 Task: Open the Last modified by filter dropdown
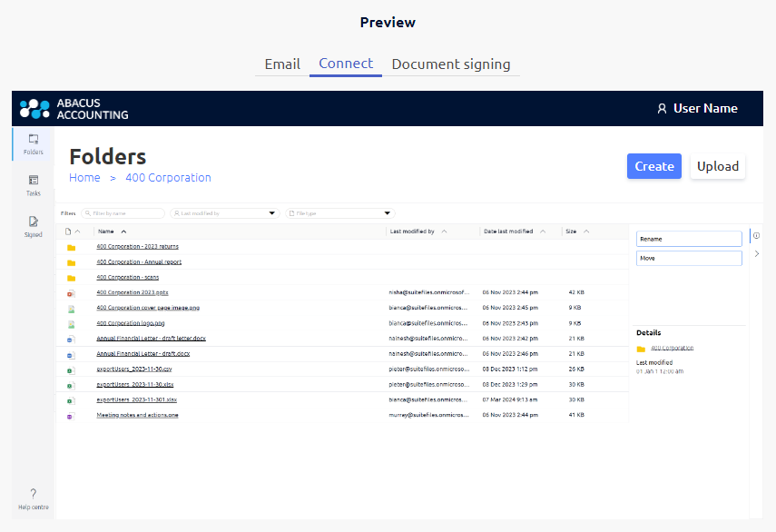pos(223,212)
